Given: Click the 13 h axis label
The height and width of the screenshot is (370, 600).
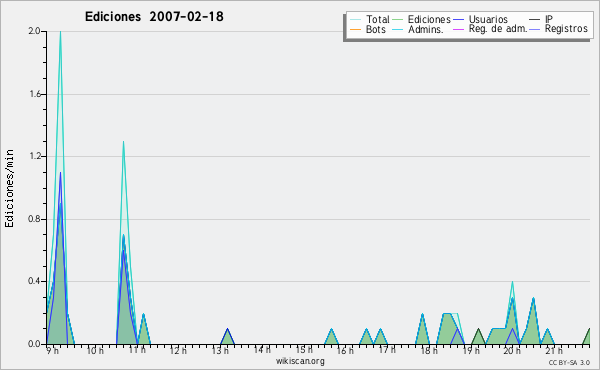Looking at the screenshot, I should pyautogui.click(x=220, y=350).
